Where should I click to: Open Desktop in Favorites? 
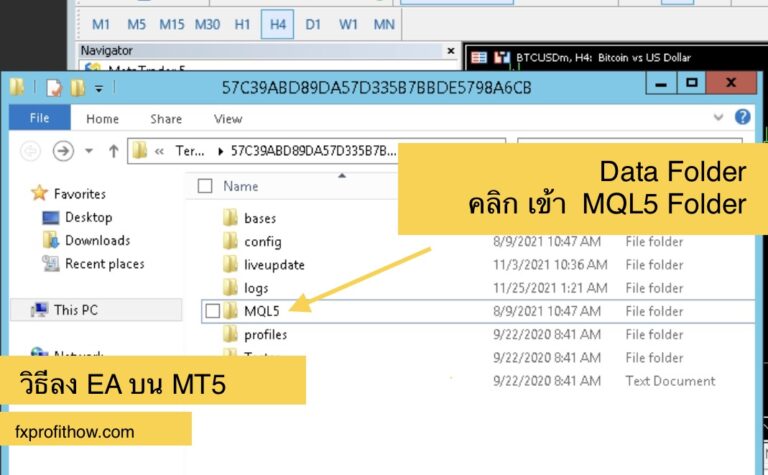point(88,217)
